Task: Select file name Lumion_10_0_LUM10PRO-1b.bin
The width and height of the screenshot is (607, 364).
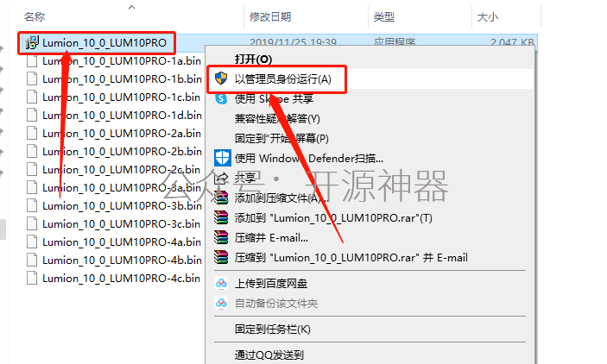Action: 122,78
